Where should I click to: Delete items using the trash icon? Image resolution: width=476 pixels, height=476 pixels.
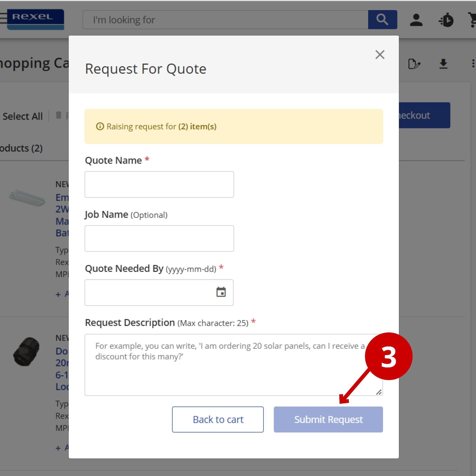(58, 116)
